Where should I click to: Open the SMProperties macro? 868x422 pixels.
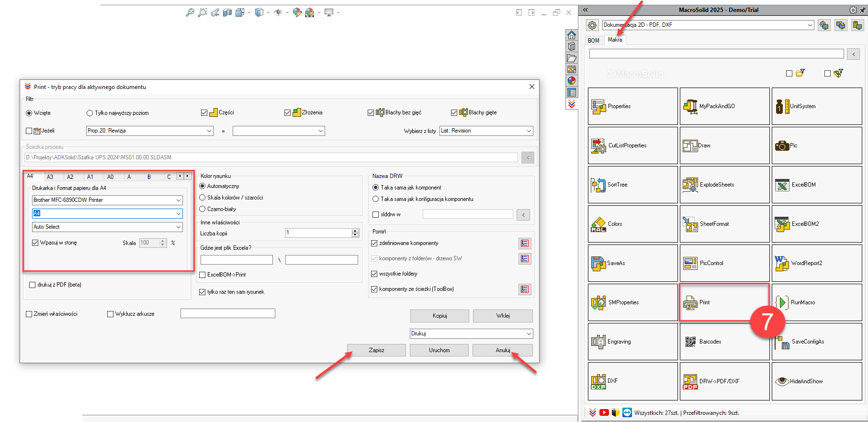point(632,302)
